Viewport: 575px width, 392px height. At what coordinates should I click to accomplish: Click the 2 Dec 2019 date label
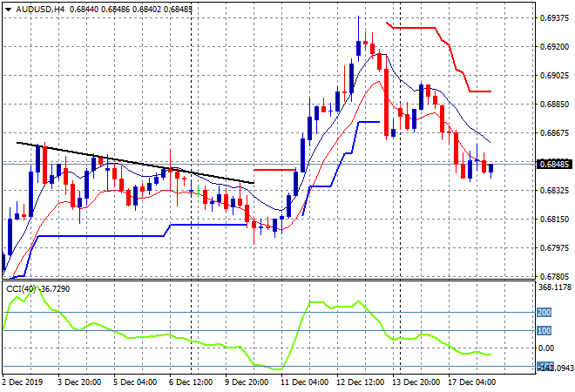coord(23,382)
